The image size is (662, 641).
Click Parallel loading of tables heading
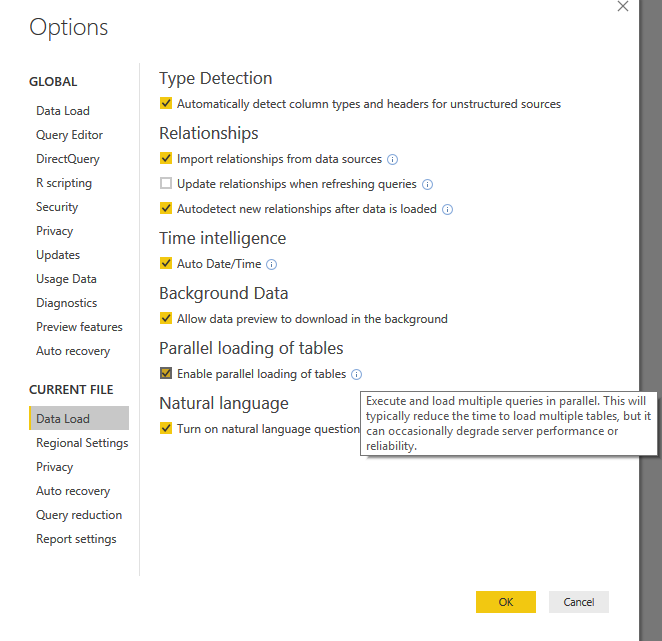(251, 348)
